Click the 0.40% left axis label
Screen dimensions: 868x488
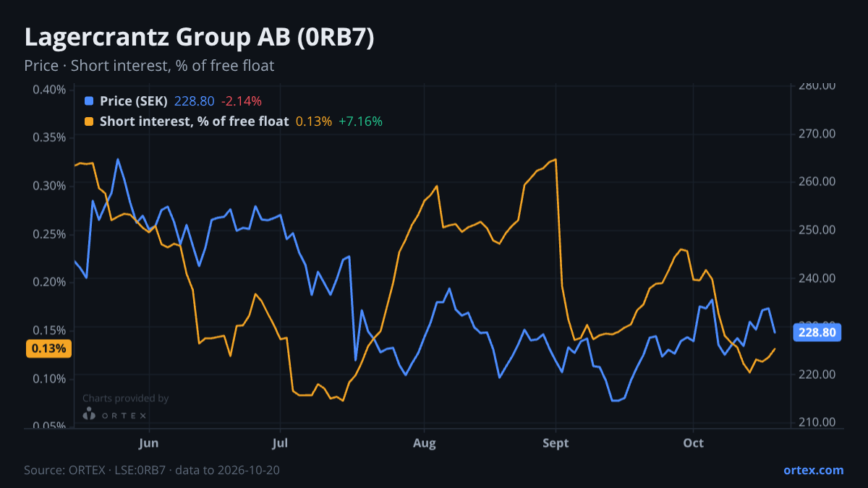click(49, 90)
